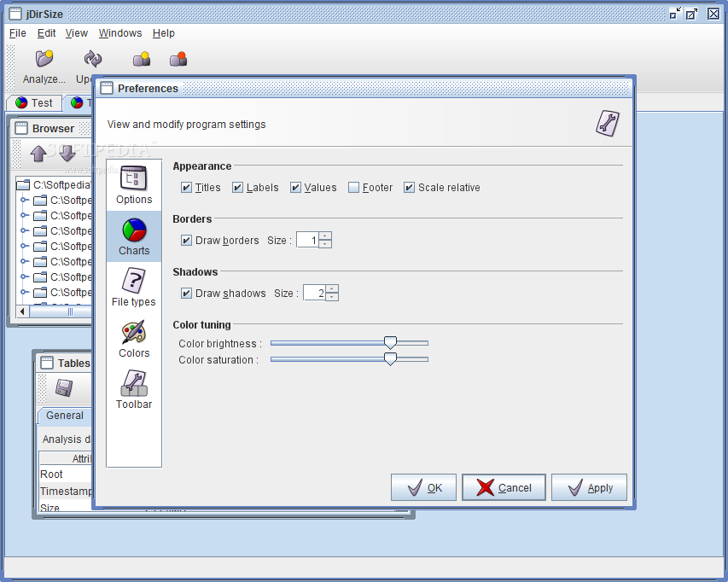The image size is (728, 582).
Task: Click the iconify button of jDirSize window
Action: tap(675, 14)
